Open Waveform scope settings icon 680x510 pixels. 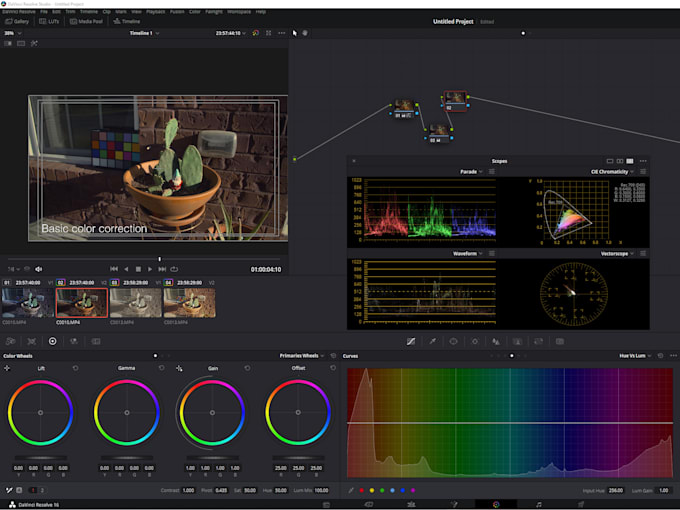[492, 254]
